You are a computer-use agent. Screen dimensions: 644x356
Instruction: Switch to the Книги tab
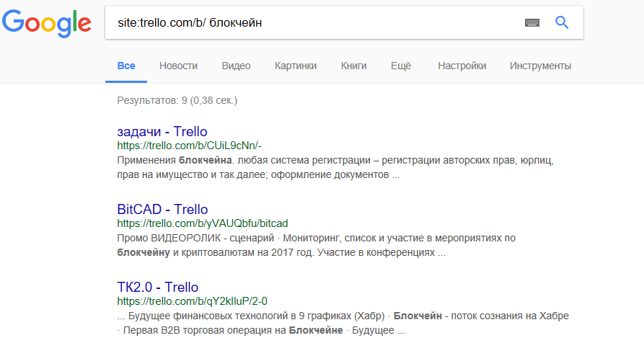[353, 66]
